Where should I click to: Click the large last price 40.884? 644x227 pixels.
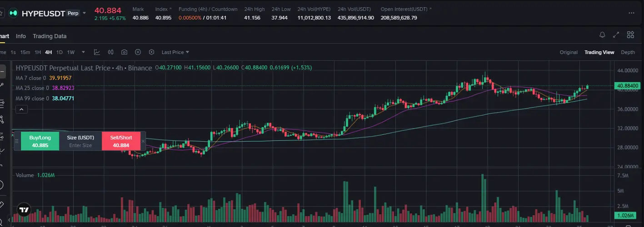tap(108, 10)
